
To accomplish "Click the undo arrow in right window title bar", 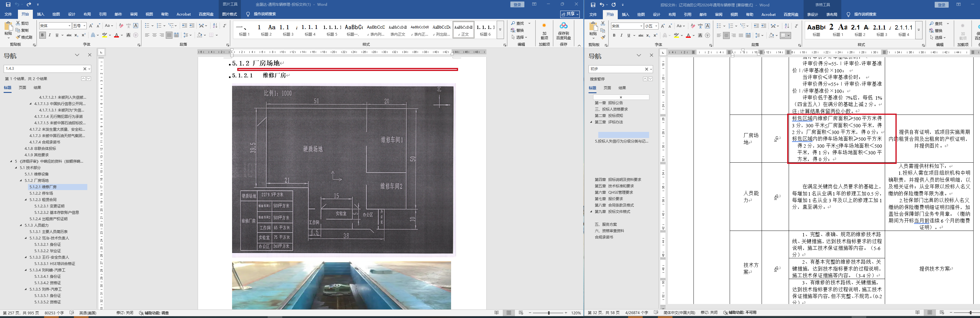I will click(602, 5).
